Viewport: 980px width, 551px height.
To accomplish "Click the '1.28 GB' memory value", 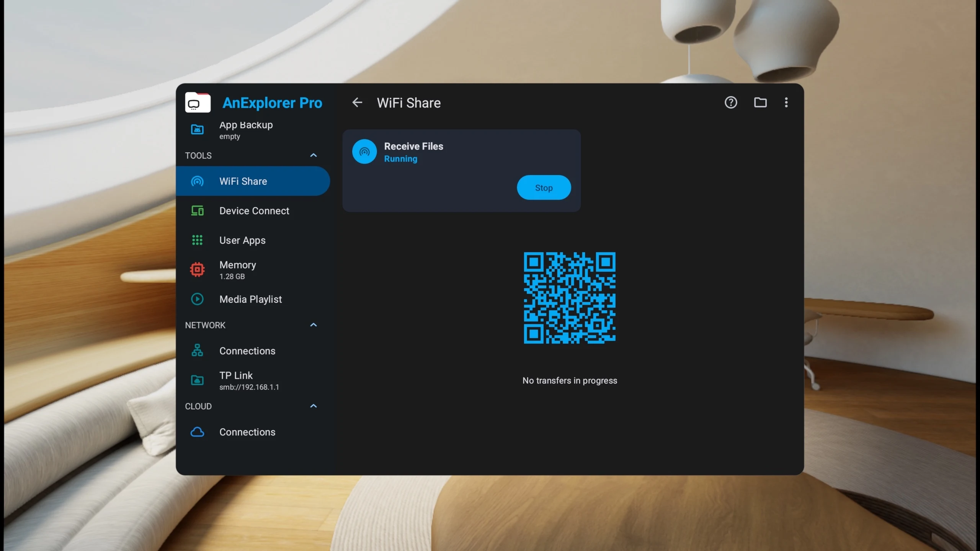I will (232, 277).
